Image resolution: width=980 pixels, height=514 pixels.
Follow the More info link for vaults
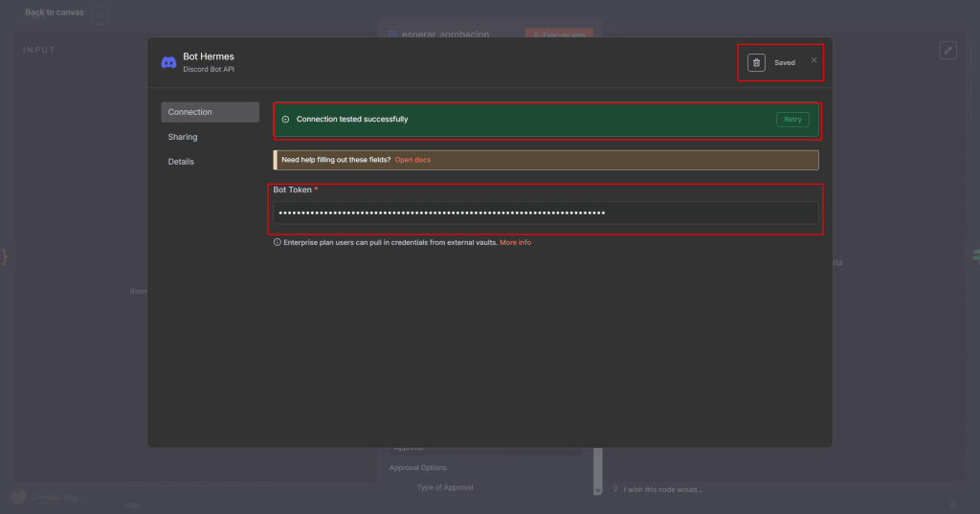tap(515, 243)
